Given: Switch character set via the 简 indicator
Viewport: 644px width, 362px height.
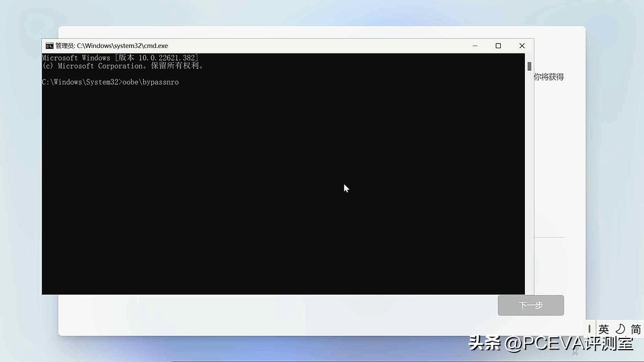Looking at the screenshot, I should (635, 329).
